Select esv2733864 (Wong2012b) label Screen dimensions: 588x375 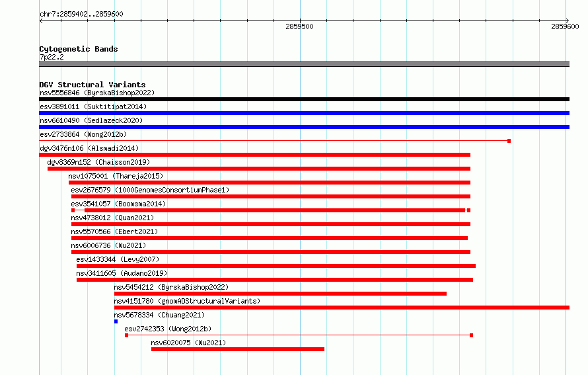pyautogui.click(x=83, y=134)
